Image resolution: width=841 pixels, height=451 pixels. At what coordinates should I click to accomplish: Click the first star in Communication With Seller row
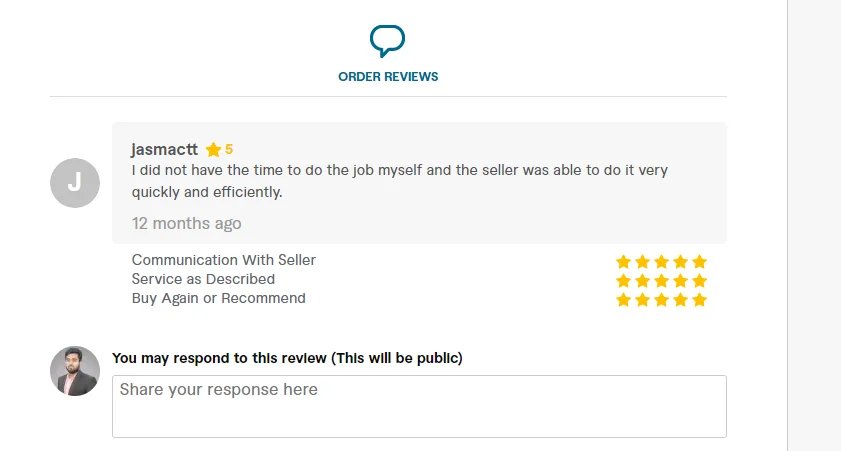point(623,262)
